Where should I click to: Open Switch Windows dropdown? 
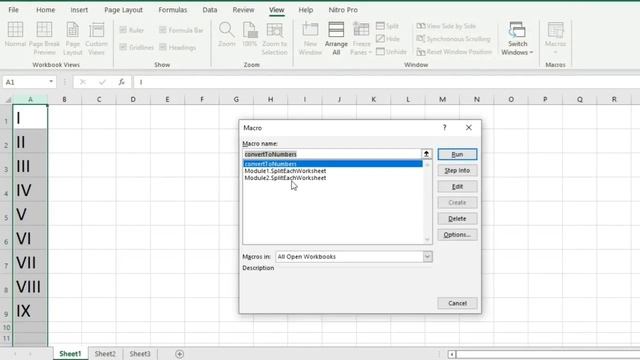(x=517, y=39)
